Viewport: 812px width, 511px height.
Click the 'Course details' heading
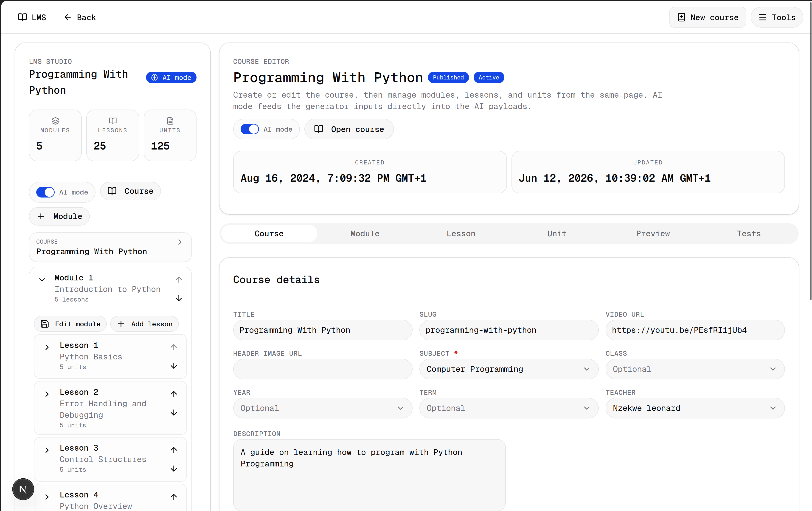276,279
